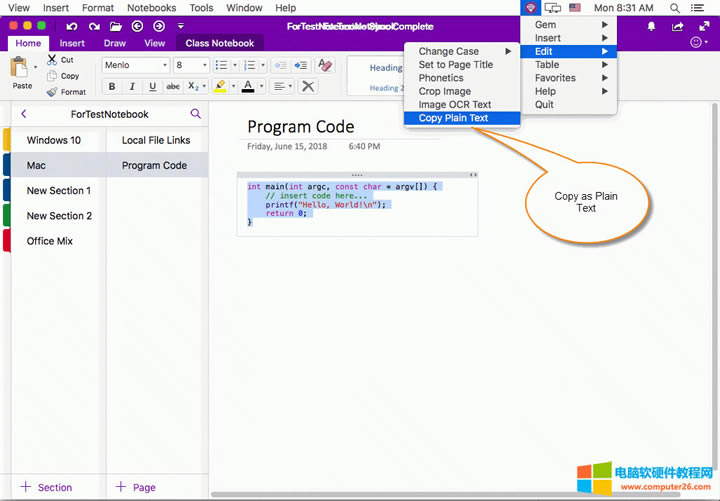Click the Undo arrow in title bar
720x501 pixels.
72,26
